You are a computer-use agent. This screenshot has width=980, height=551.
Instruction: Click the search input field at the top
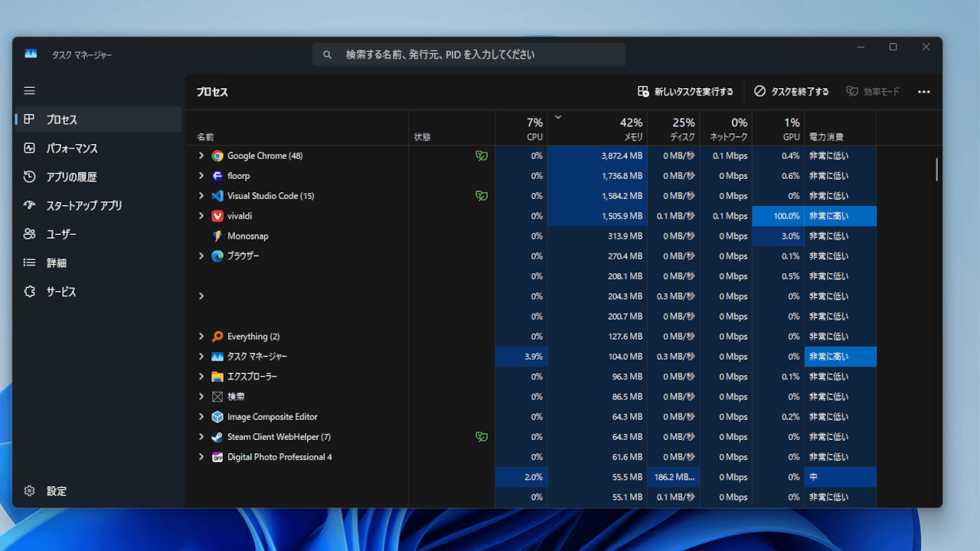tap(469, 54)
